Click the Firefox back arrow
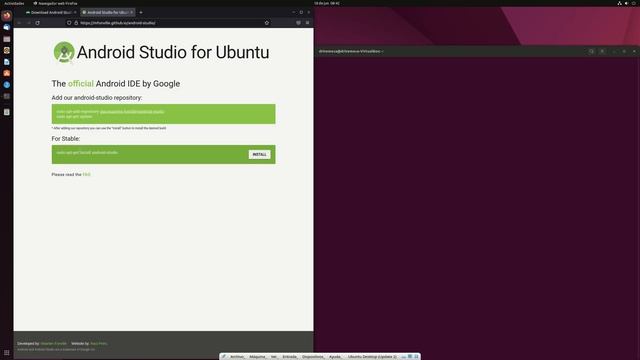Image resolution: width=640 pixels, height=360 pixels. pos(19,23)
